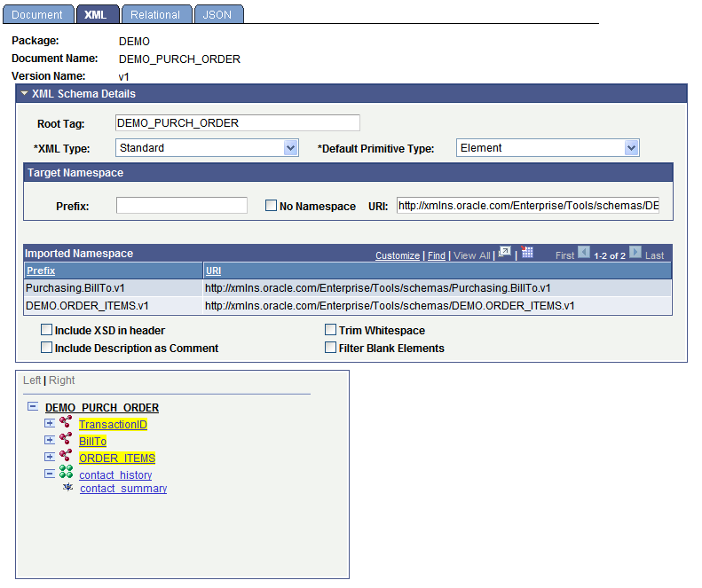702x588 pixels.
Task: Open the contact_history tree link
Action: point(115,474)
